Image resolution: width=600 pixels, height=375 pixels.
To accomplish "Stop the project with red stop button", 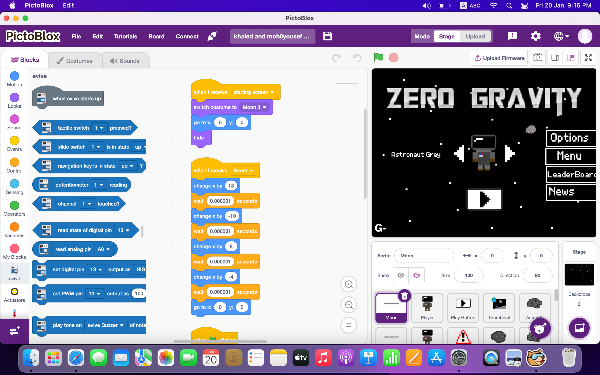I will [x=393, y=57].
